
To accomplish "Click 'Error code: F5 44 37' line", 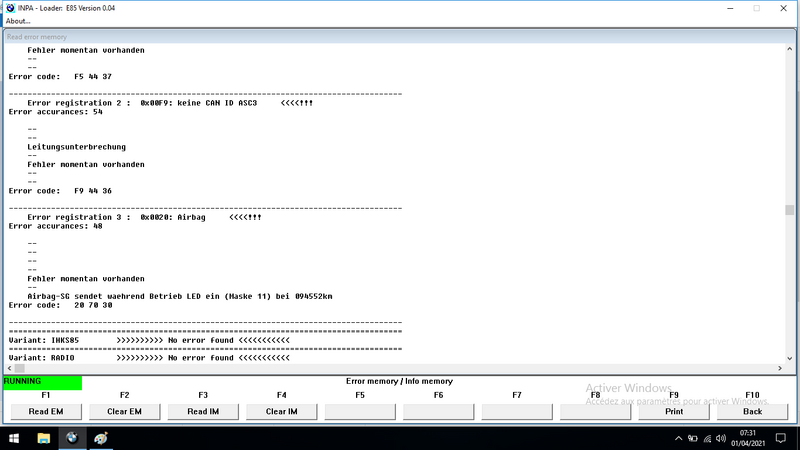I will click(60, 77).
